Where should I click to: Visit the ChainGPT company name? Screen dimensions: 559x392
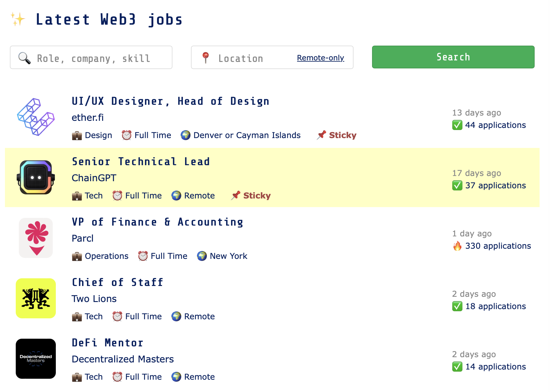point(94,178)
